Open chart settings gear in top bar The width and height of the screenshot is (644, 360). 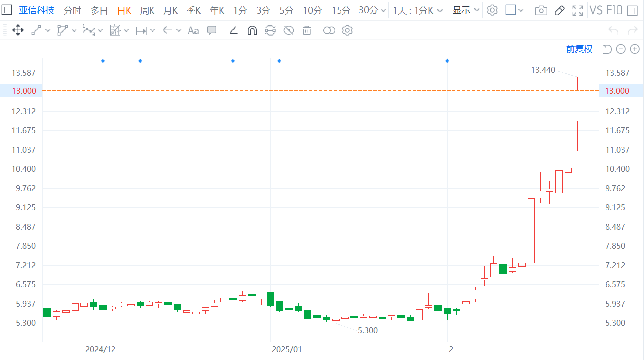(492, 10)
